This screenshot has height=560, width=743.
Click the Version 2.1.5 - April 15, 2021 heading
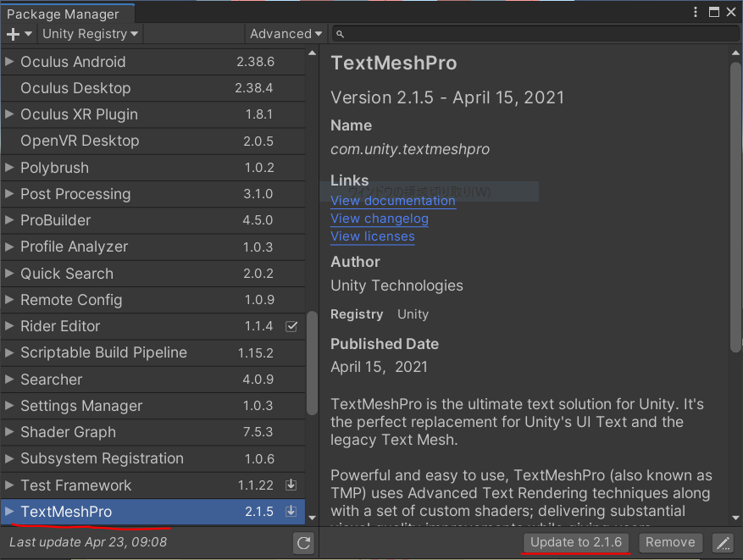448,97
